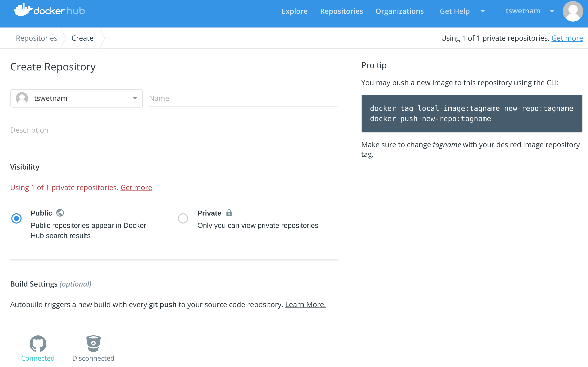Click the GitHub Connected icon
This screenshot has width=588, height=367.
pyautogui.click(x=38, y=343)
